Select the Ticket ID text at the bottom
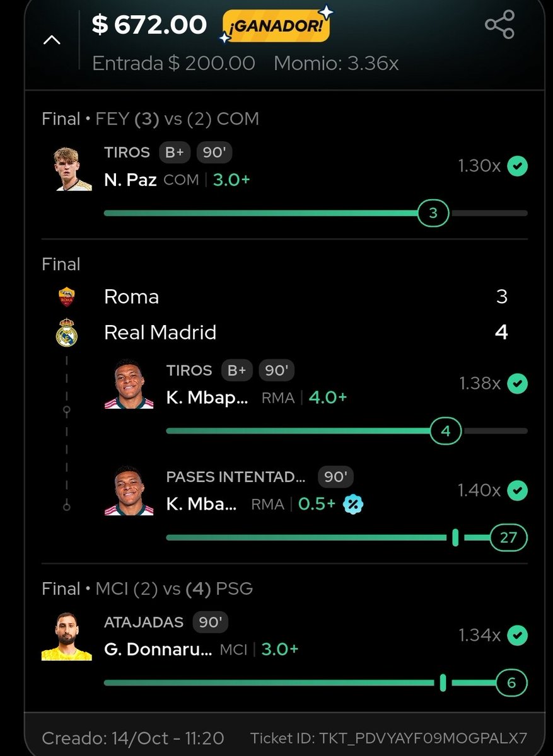 pyautogui.click(x=388, y=738)
